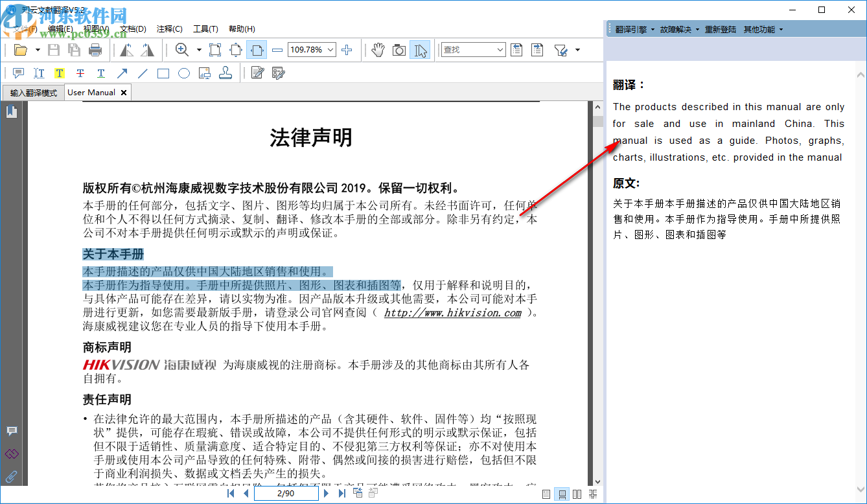Select the arrow drawing tool
The height and width of the screenshot is (504, 867).
(122, 73)
